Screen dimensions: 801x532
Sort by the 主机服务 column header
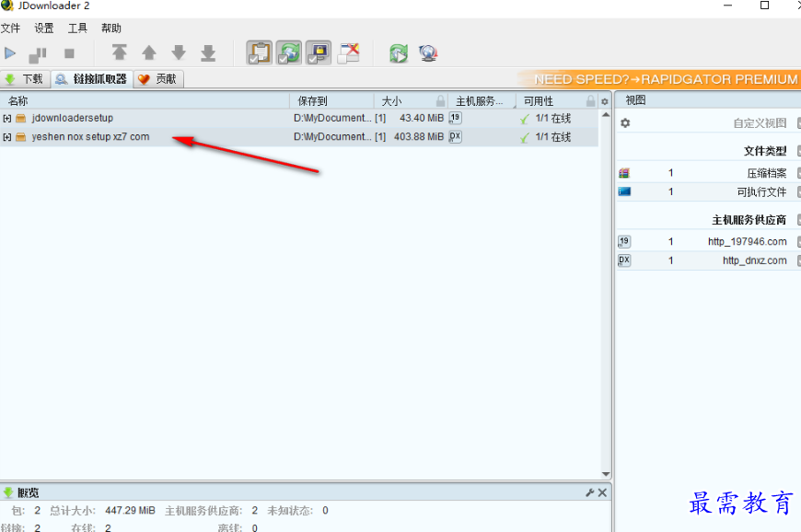tap(482, 101)
